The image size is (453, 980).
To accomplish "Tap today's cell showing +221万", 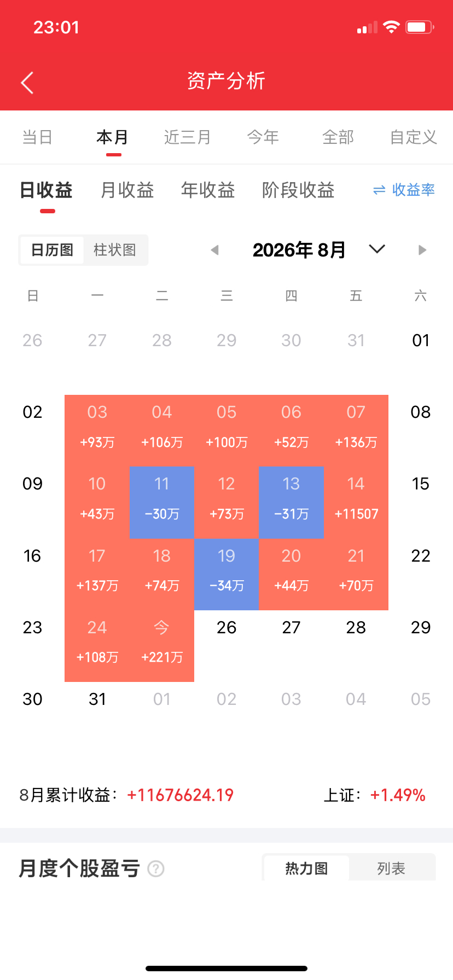I will (x=162, y=646).
